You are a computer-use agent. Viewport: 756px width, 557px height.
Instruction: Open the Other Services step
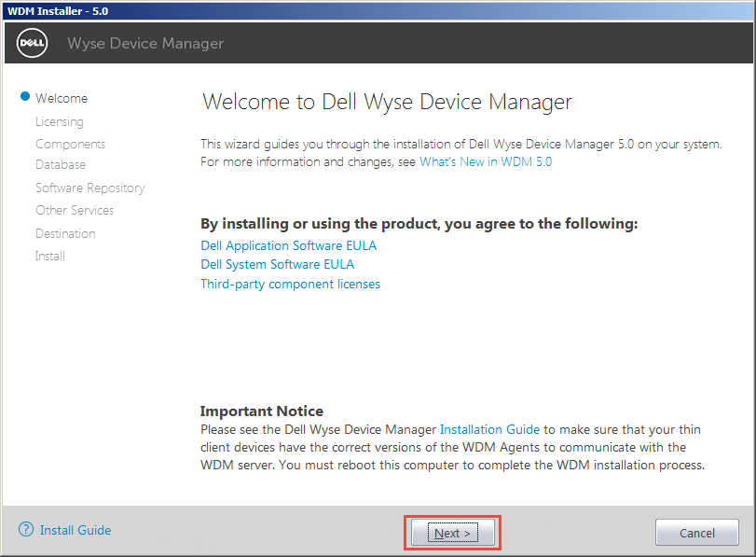pyautogui.click(x=74, y=210)
